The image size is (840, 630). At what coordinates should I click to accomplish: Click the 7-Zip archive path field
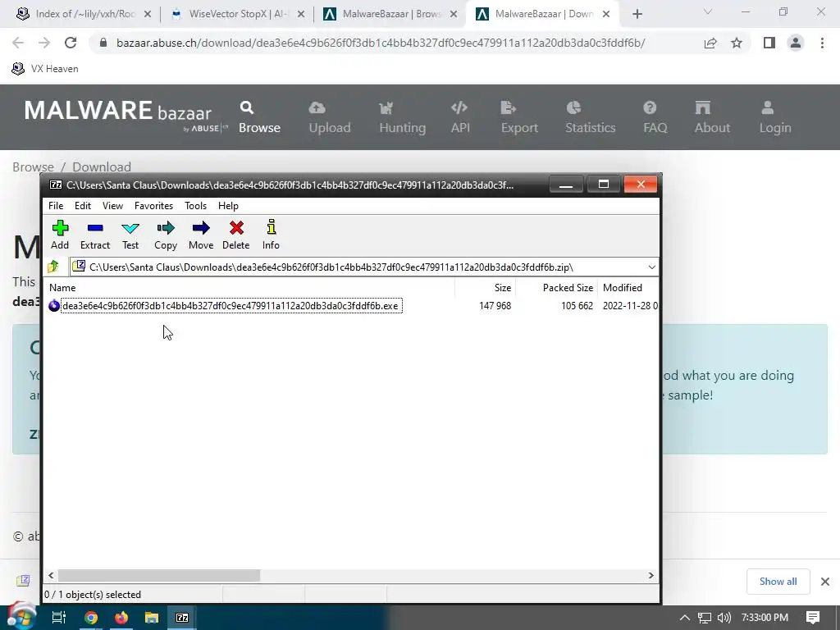(x=364, y=267)
